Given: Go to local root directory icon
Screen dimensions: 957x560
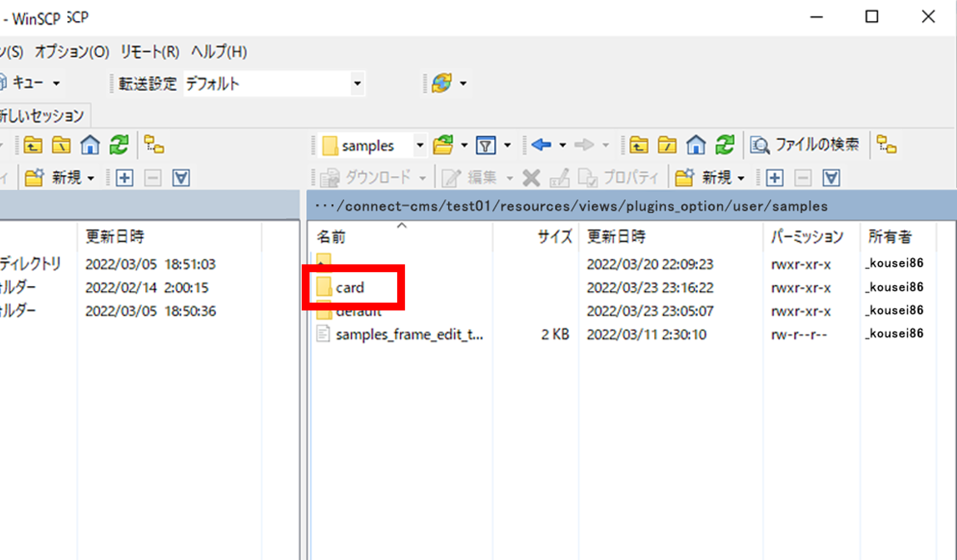Looking at the screenshot, I should [61, 145].
